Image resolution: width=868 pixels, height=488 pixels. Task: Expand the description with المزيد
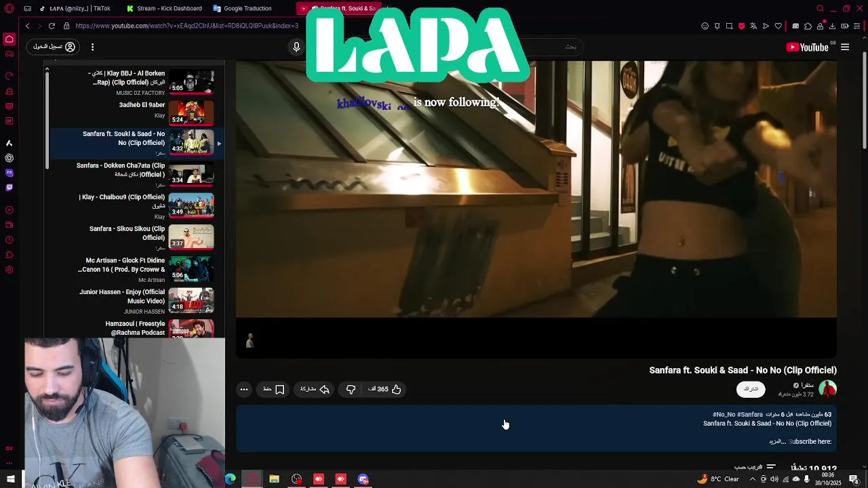777,441
